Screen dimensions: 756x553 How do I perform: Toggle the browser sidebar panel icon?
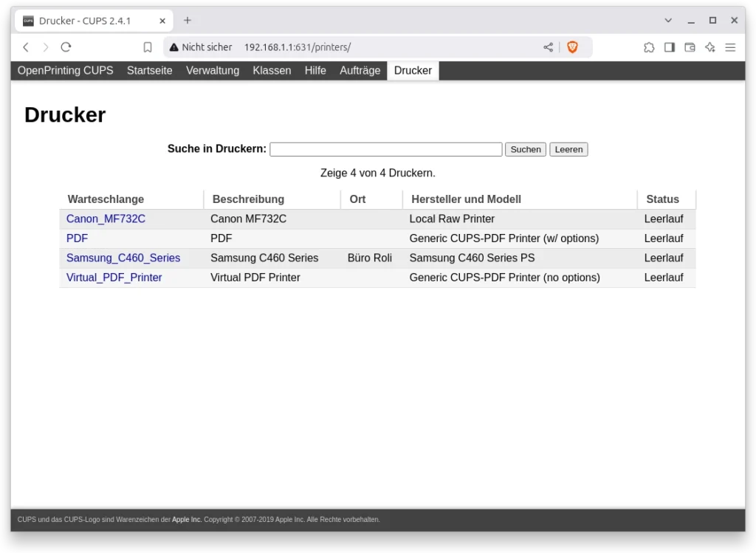[x=670, y=47]
